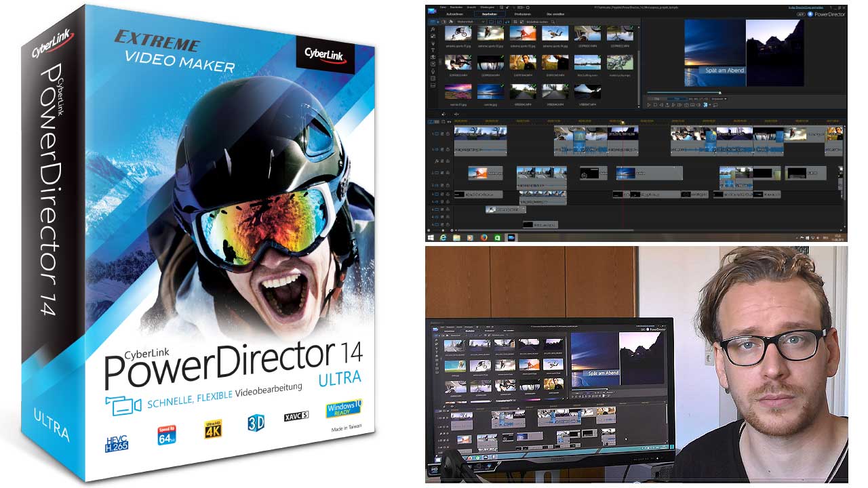Open File Explorer from the taskbar

click(x=456, y=237)
